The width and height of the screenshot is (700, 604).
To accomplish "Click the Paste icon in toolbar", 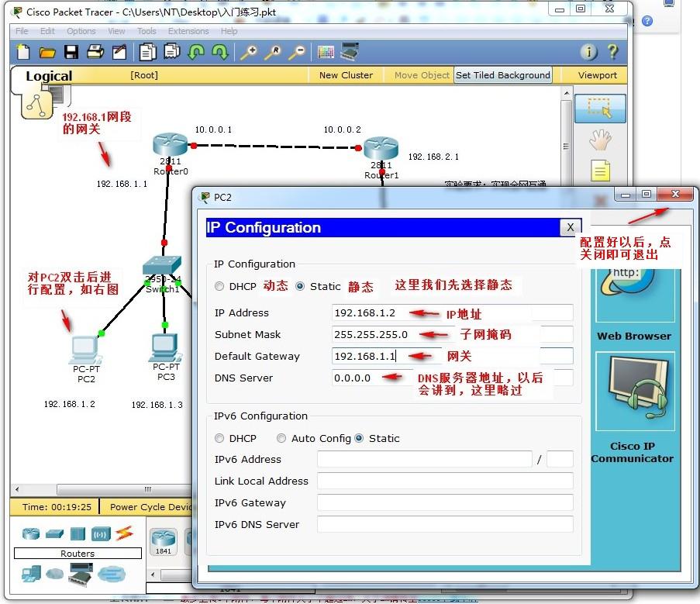I will (172, 51).
